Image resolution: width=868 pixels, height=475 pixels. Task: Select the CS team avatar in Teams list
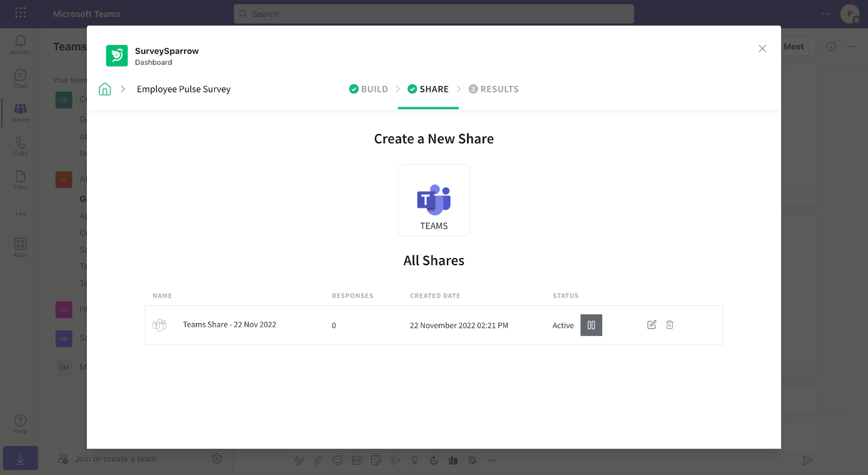point(64,100)
